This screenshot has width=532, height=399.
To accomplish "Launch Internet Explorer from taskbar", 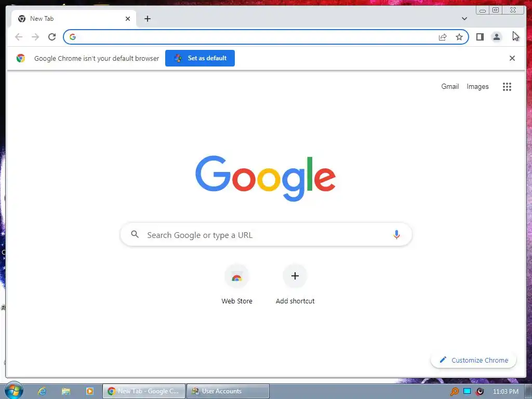I will (x=42, y=391).
